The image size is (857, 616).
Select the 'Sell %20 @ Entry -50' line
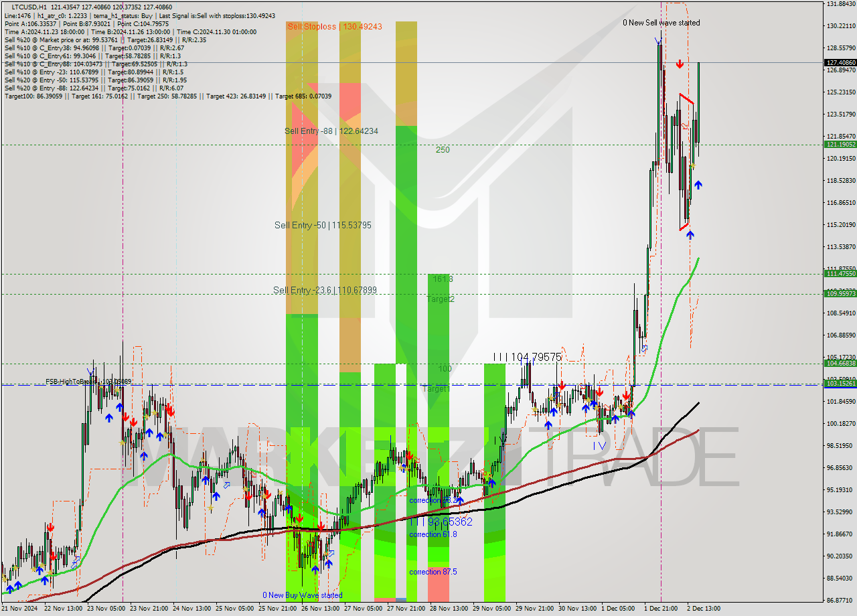(x=95, y=80)
